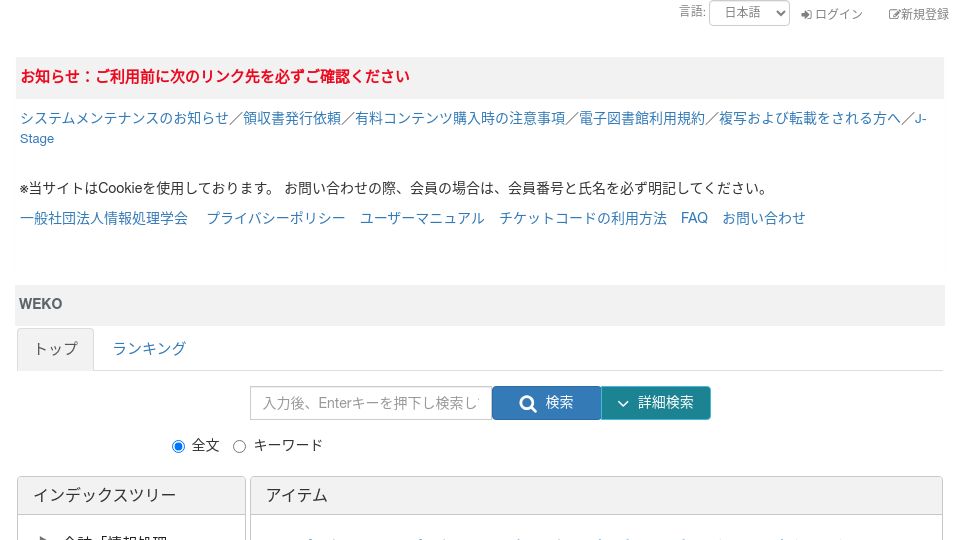The height and width of the screenshot is (540, 960).
Task: Open the 言語 language dropdown
Action: [749, 13]
